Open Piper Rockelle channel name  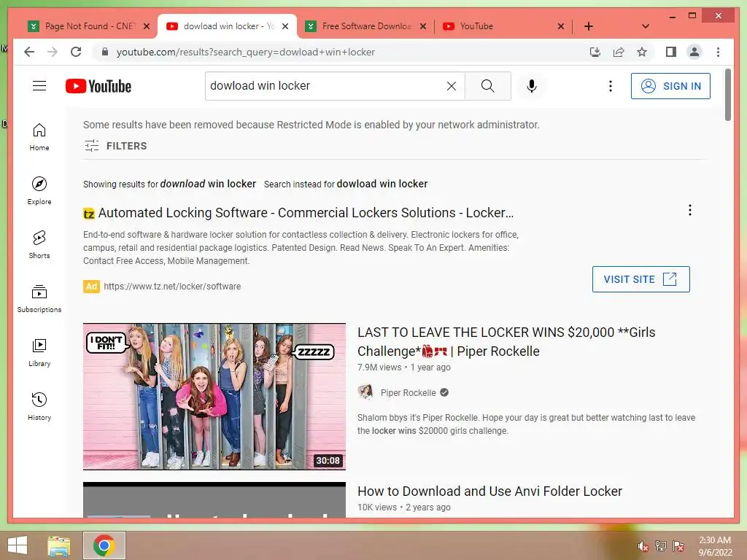pyautogui.click(x=408, y=393)
